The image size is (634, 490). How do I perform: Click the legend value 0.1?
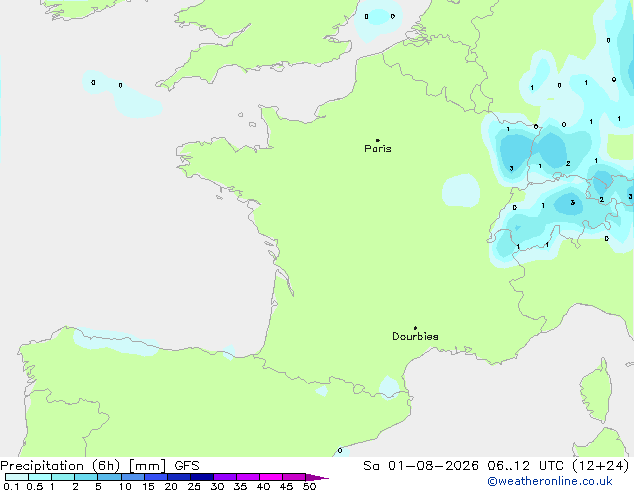coord(11,486)
